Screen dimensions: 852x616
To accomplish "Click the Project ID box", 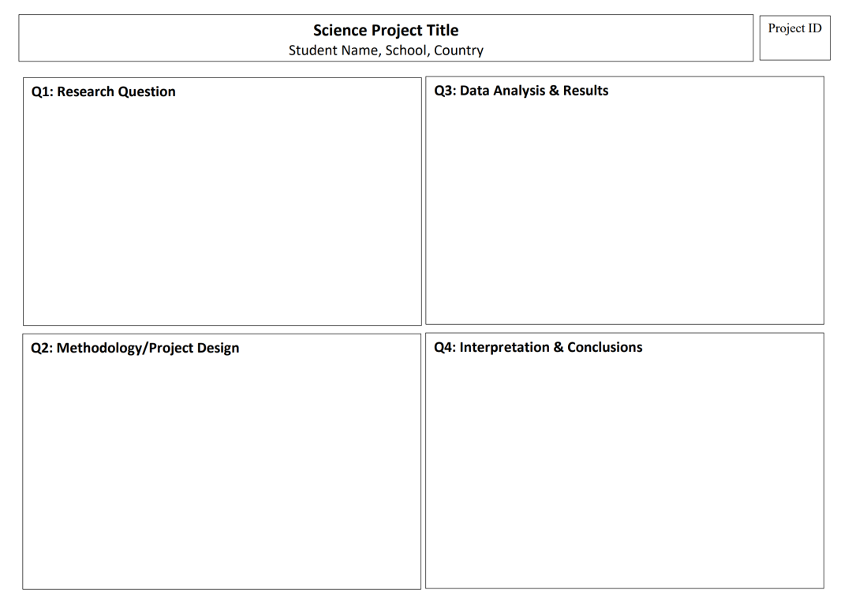I will pyautogui.click(x=794, y=36).
